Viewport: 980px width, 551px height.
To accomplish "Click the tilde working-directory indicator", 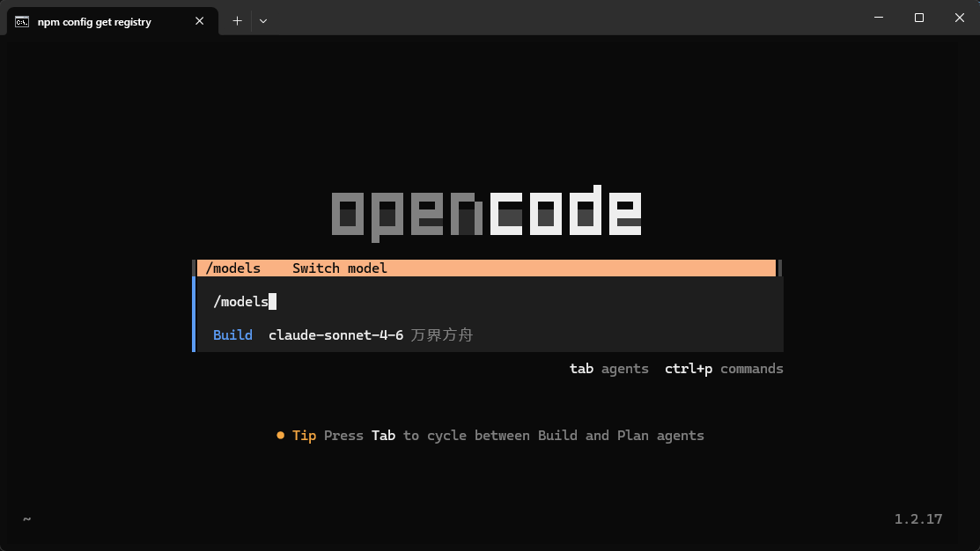I will (x=26, y=519).
